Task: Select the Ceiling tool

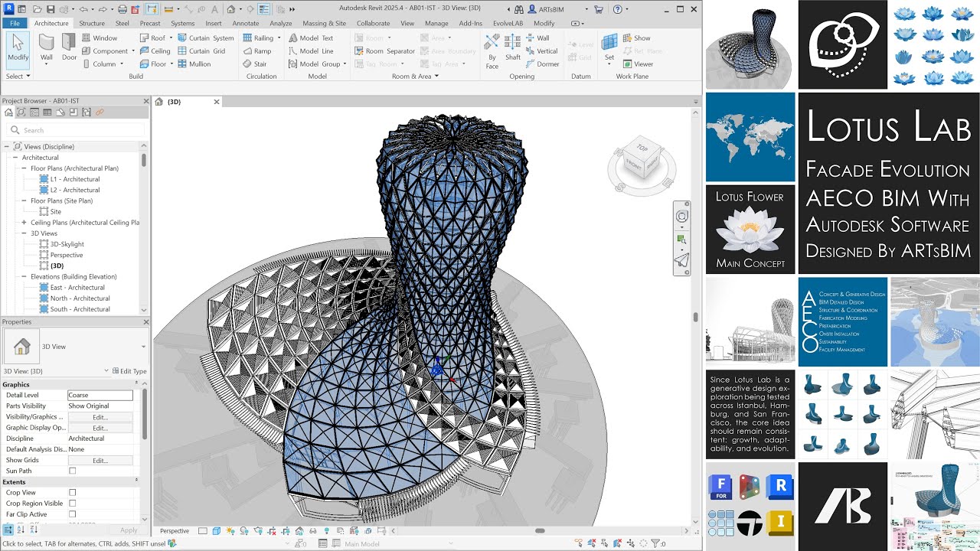Action: click(154, 51)
